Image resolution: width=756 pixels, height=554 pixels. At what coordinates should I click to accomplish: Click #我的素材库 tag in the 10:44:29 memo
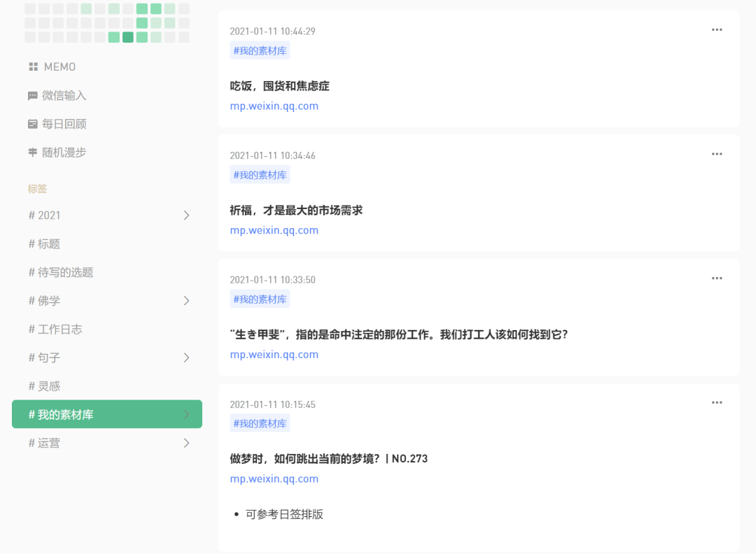260,50
